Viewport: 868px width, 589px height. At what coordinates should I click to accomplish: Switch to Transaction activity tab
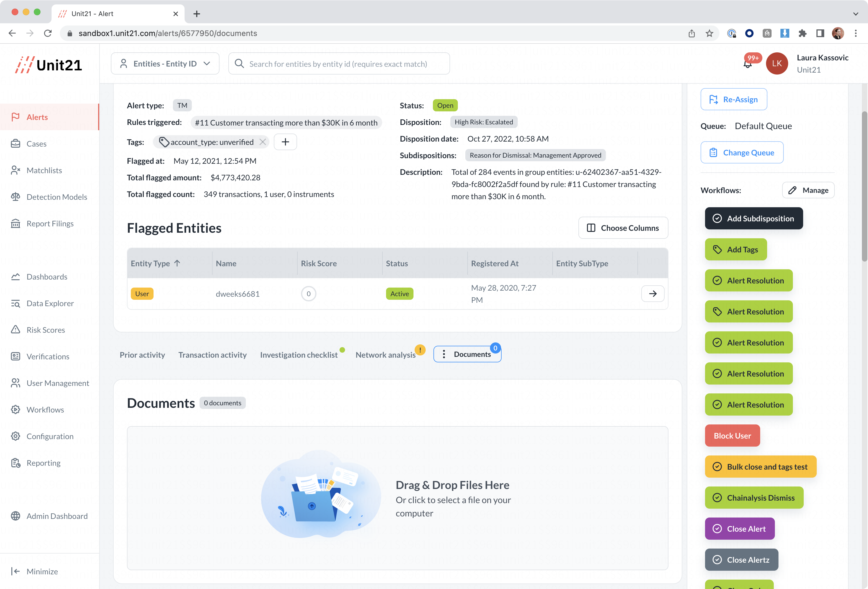(212, 355)
